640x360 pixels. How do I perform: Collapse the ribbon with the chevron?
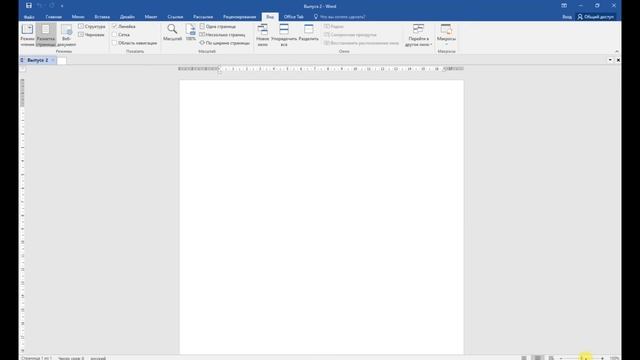(x=616, y=51)
